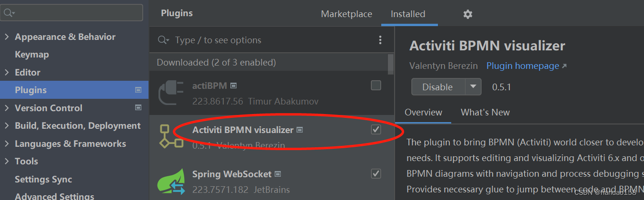Expand Build, Execution, Deployment node
The image size is (644, 200).
(x=7, y=125)
